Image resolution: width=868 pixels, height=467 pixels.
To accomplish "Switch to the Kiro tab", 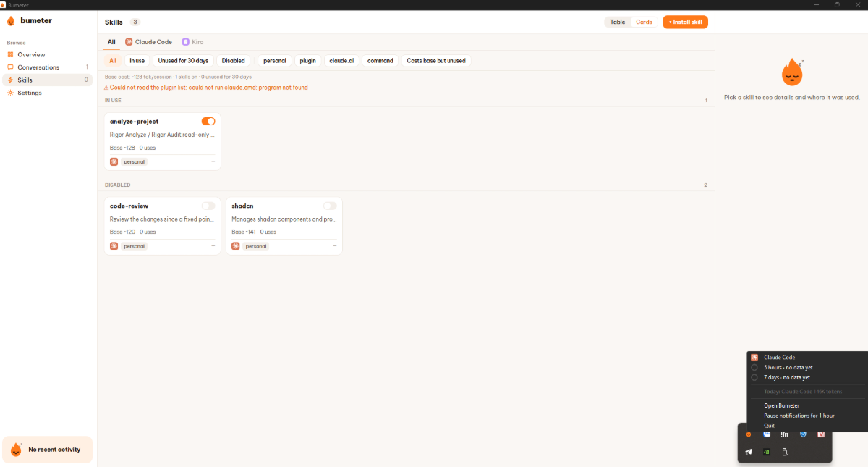I will [193, 42].
